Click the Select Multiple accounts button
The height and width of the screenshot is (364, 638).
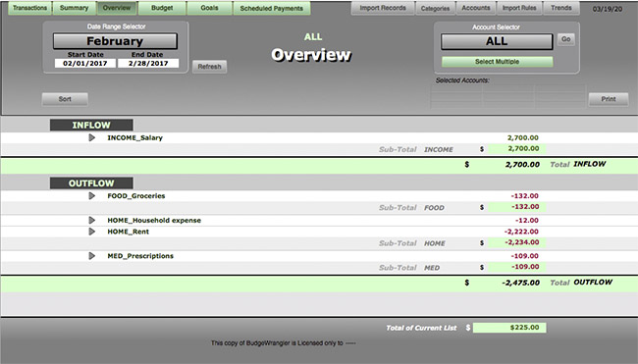tap(498, 62)
